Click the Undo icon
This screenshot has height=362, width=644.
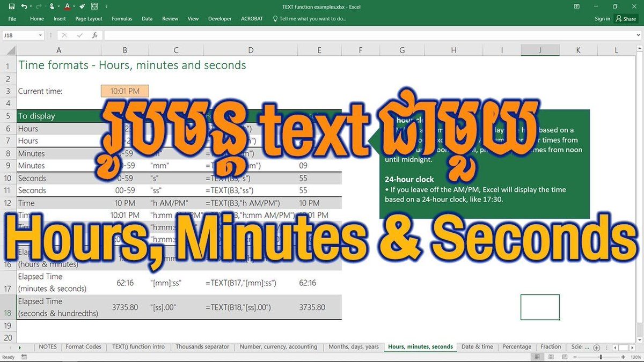click(x=24, y=6)
